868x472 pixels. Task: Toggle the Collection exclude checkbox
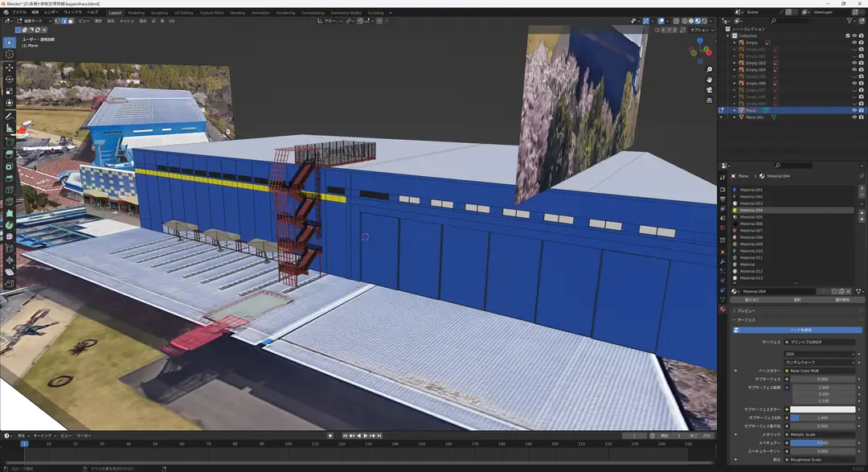(x=848, y=35)
